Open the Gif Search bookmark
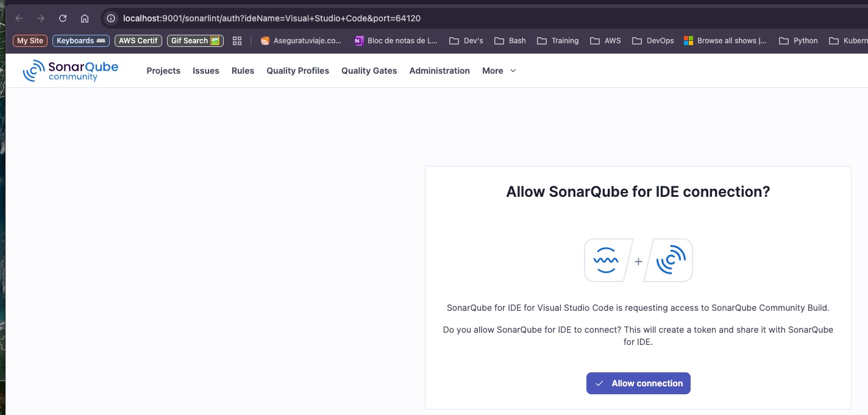 [x=195, y=41]
